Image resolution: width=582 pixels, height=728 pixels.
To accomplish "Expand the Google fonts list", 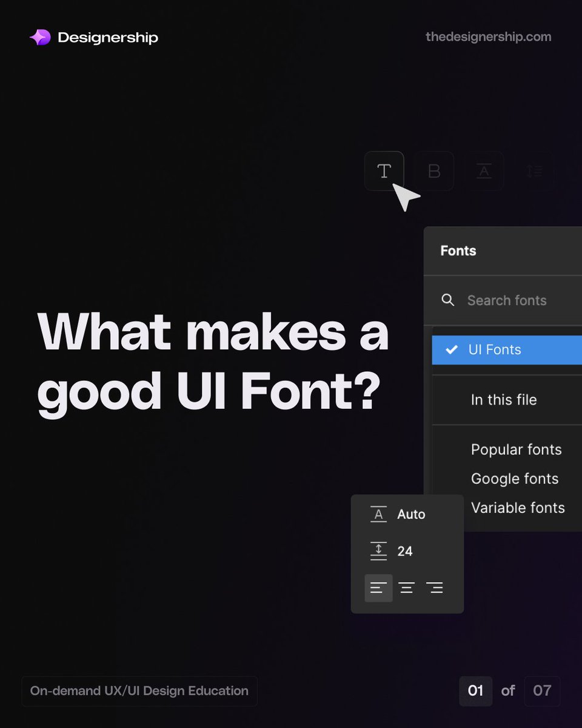I will (x=515, y=479).
